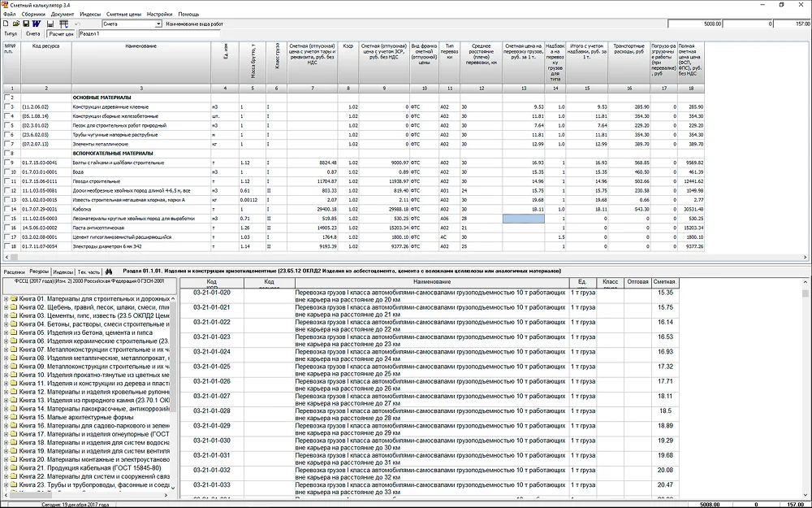The height and width of the screenshot is (508, 812).
Task: Click the folder icon of Книга 08
Action: (14, 358)
